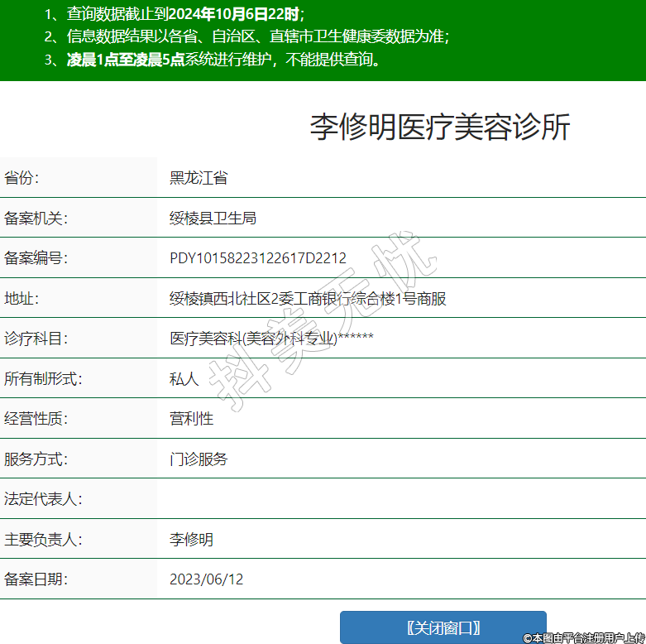Select the authority value 绥棱县卫生局
Image resolution: width=646 pixels, height=644 pixels.
coord(213,218)
